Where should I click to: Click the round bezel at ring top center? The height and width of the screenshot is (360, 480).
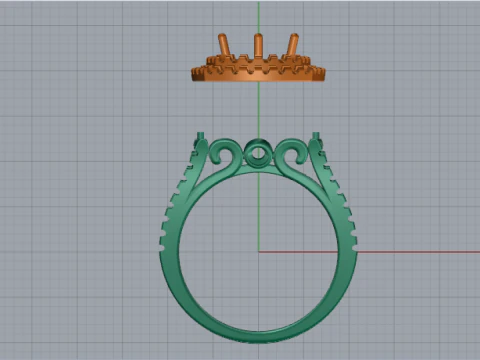click(x=258, y=153)
